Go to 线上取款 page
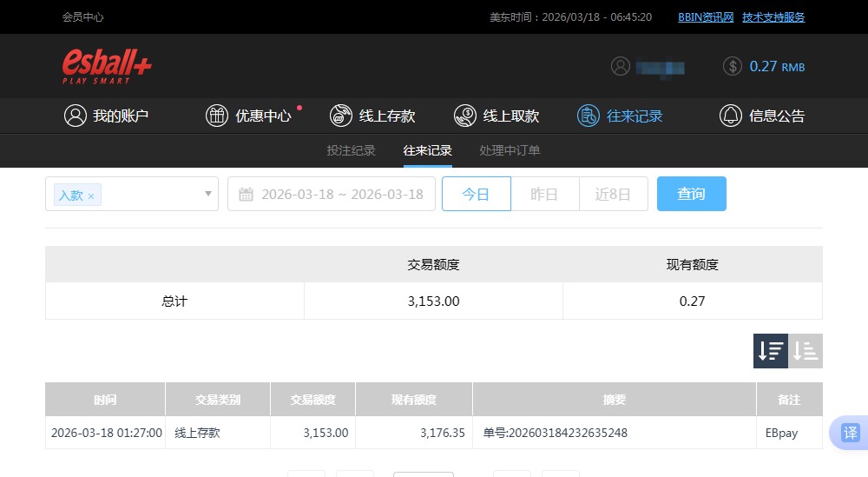This screenshot has height=477, width=868. [496, 116]
